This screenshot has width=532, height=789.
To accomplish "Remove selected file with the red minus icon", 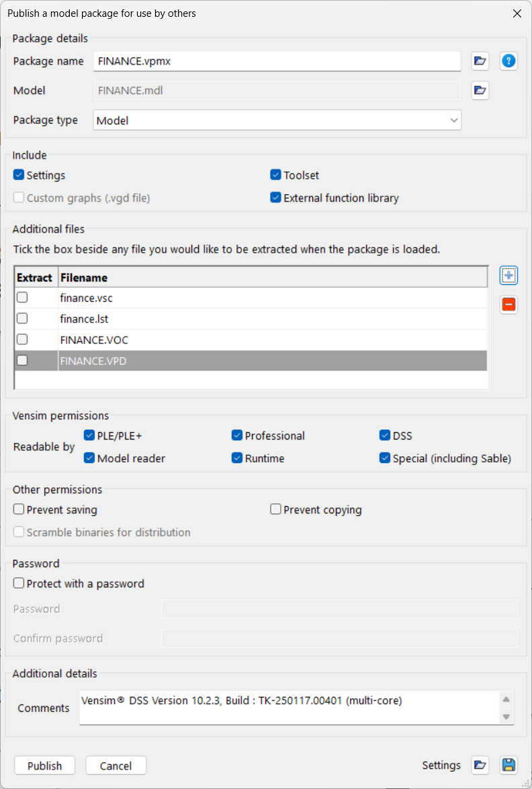I will [x=508, y=305].
